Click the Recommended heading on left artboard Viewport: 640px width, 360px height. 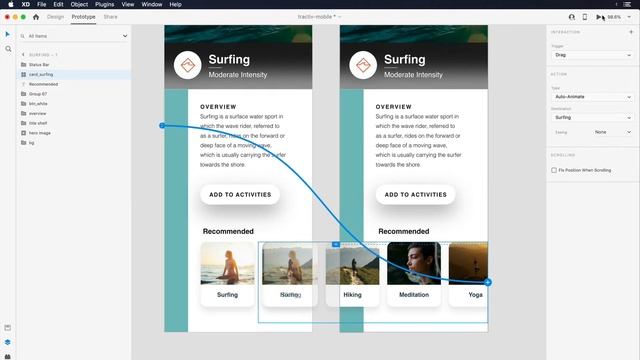click(228, 231)
